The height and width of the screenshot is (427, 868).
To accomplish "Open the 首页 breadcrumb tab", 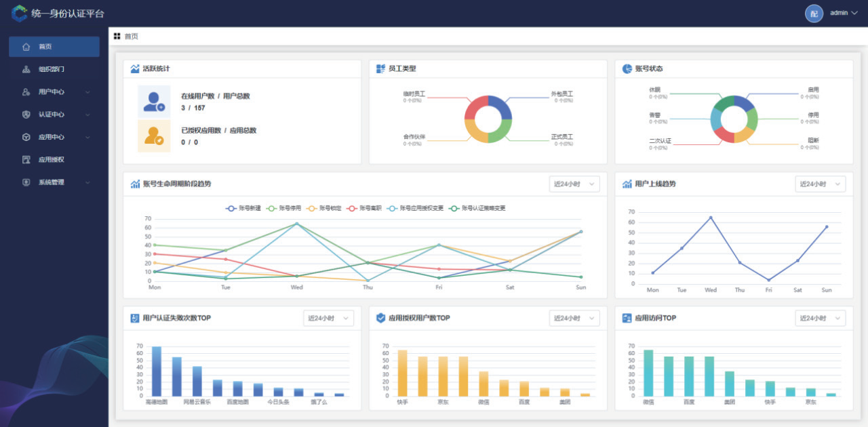I will tap(130, 37).
